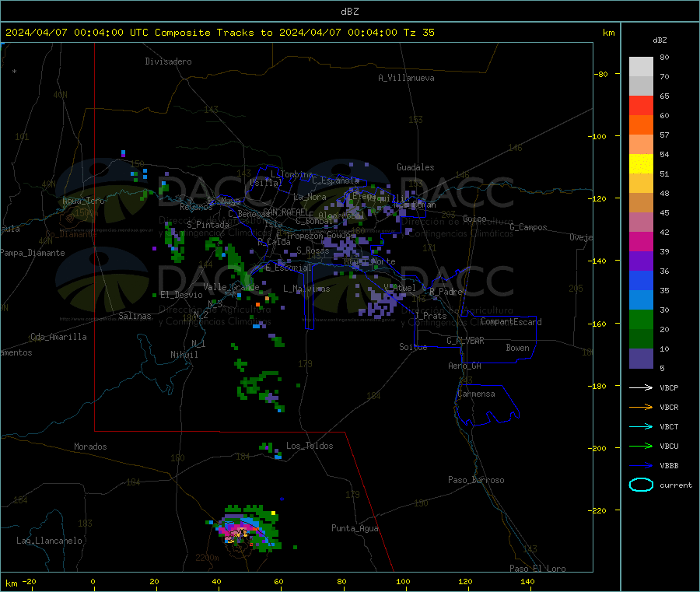Click the 'Agua_Toro' map label
700x592 pixels.
click(x=83, y=201)
